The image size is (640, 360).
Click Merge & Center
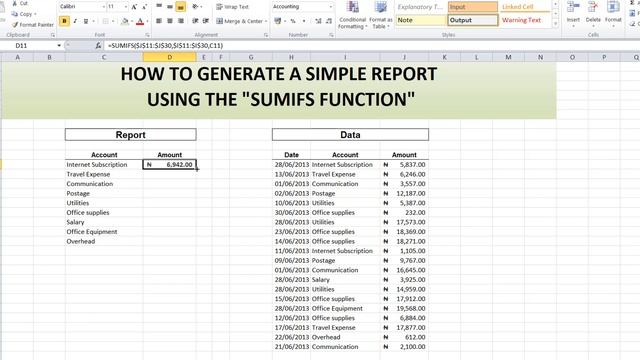pyautogui.click(x=239, y=21)
